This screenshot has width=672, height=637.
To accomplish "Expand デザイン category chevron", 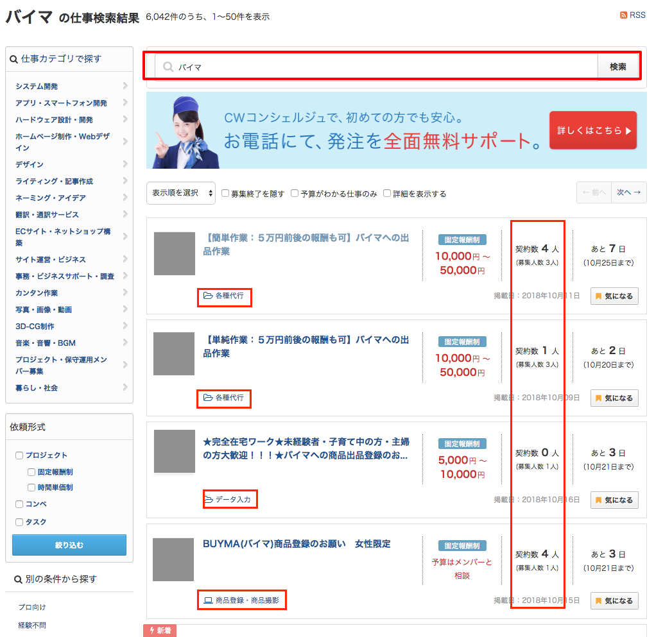I will coord(125,164).
